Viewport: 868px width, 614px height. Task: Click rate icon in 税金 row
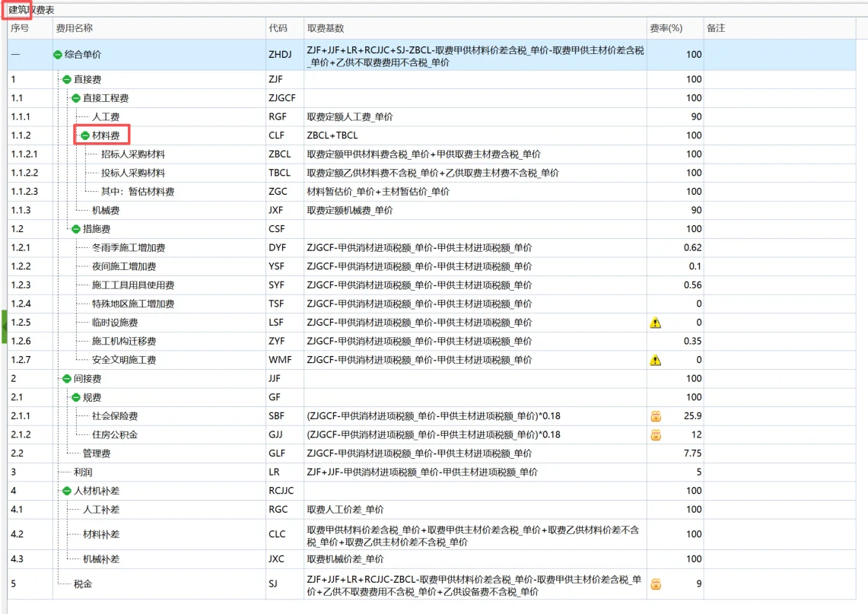[656, 584]
